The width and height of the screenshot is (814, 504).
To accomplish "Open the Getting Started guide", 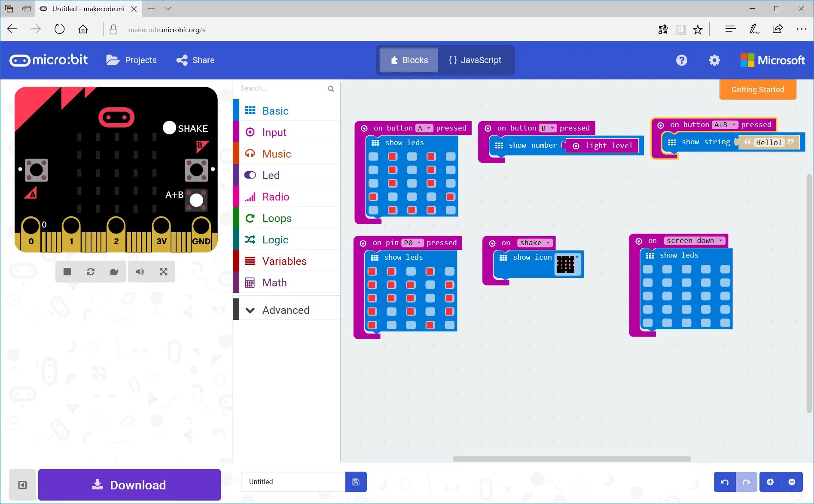I will pyautogui.click(x=757, y=89).
